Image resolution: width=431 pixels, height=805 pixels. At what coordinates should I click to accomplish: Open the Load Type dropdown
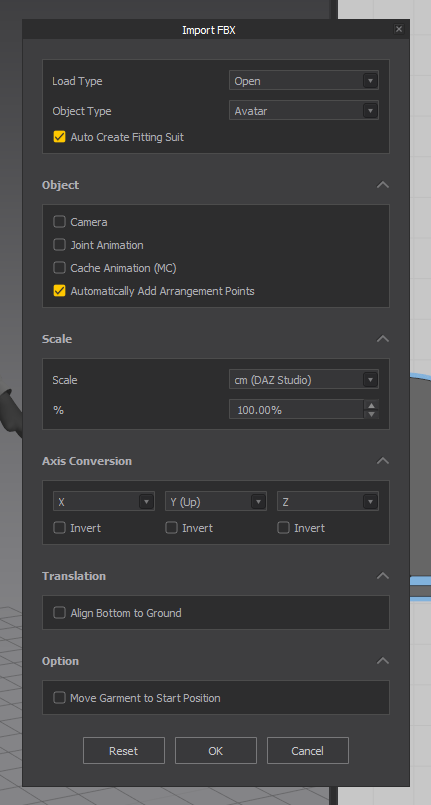tap(304, 81)
